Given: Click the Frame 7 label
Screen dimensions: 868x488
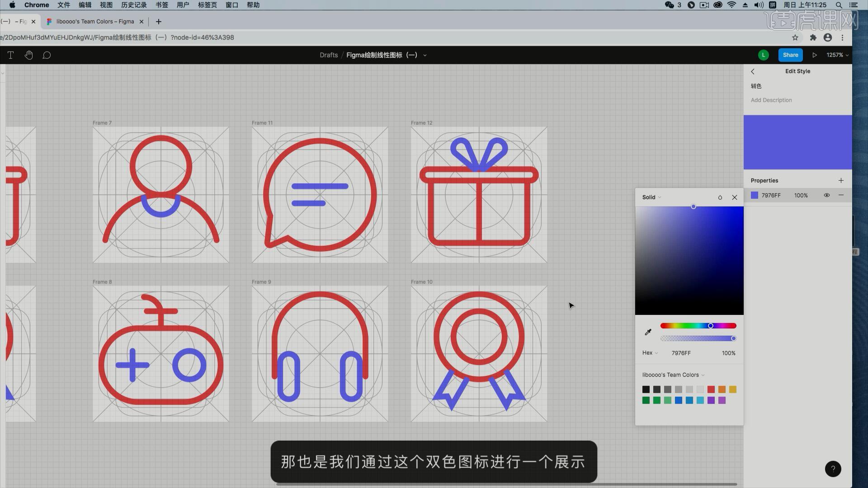Looking at the screenshot, I should click(x=102, y=123).
